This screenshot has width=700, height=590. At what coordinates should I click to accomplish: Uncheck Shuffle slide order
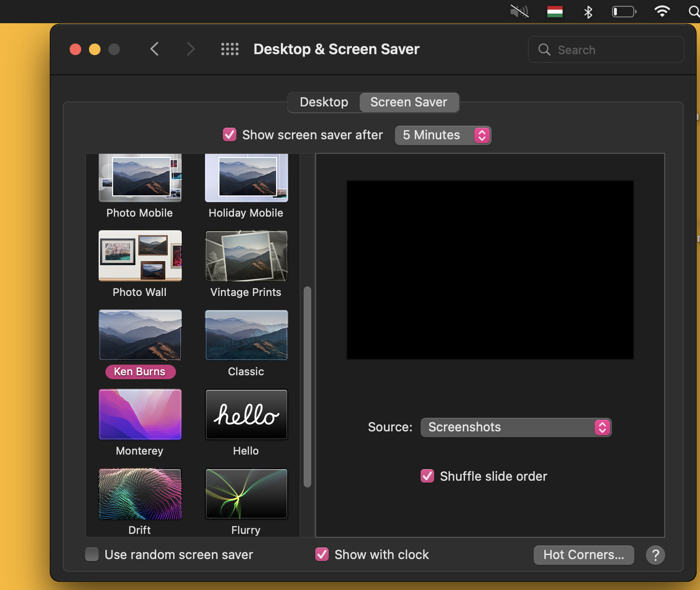point(427,476)
